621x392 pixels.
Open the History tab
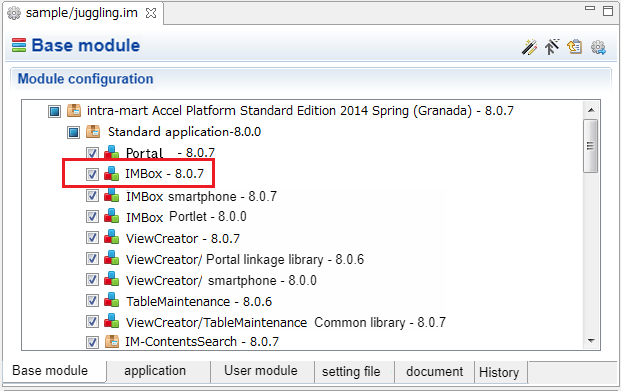(x=501, y=371)
